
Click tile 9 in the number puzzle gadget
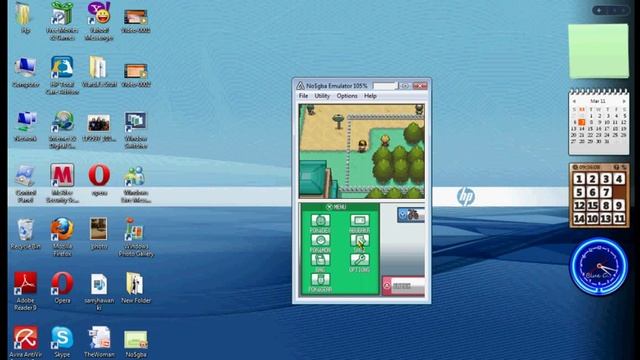619,205
